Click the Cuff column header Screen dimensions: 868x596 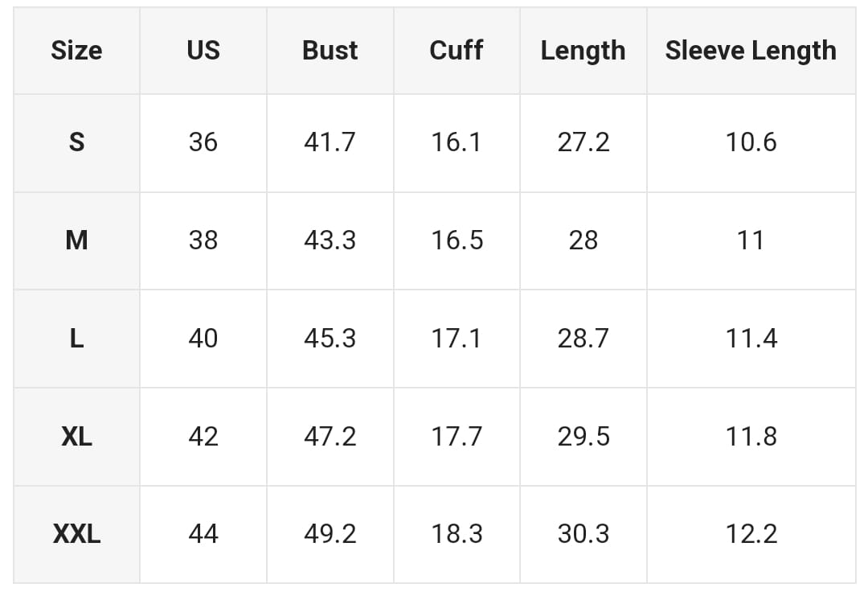[456, 50]
